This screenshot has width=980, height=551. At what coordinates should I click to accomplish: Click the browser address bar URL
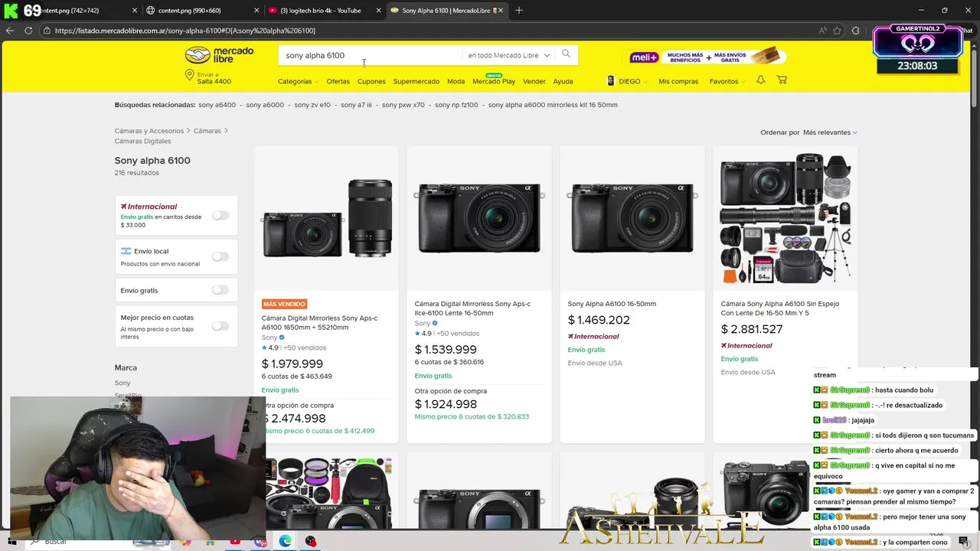coord(185,31)
